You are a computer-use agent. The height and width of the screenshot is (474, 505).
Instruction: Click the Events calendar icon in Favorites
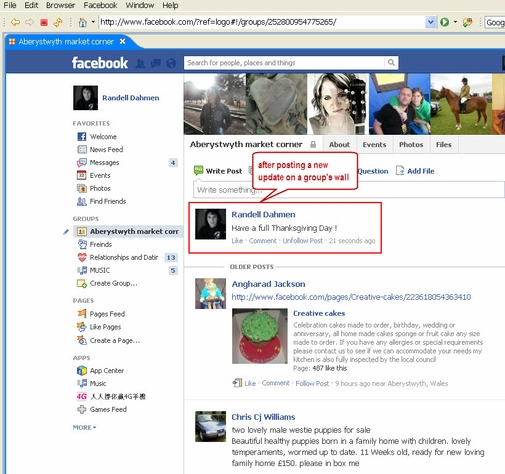82,175
